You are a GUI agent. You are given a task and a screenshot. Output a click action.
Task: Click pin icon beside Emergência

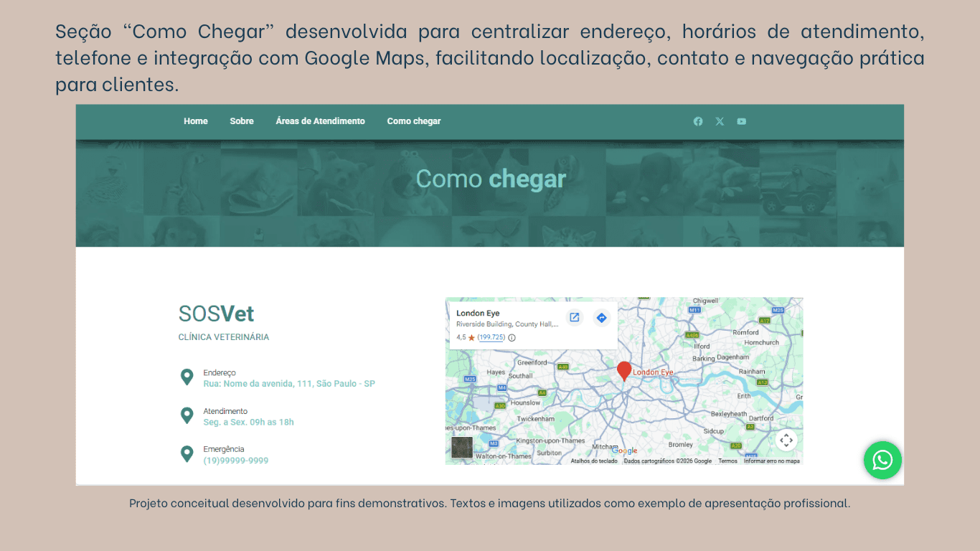[187, 454]
